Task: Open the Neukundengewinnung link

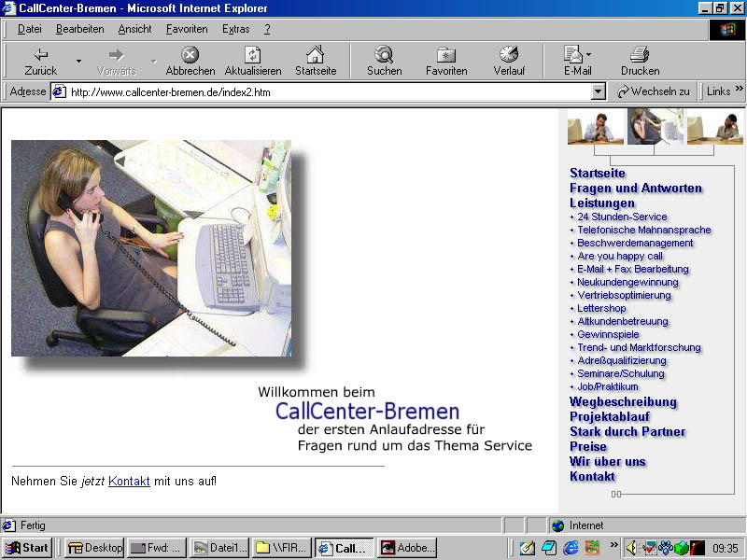Action: click(x=627, y=282)
